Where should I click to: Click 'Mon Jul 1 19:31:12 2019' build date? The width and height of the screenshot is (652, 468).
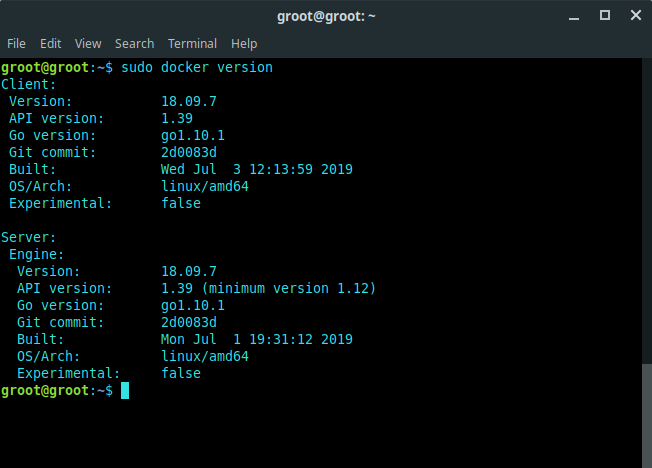[257, 339]
